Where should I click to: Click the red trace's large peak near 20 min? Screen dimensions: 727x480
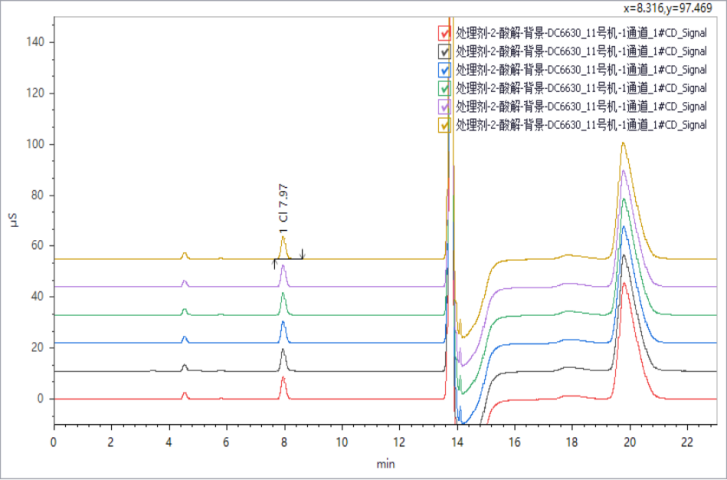coord(625,284)
